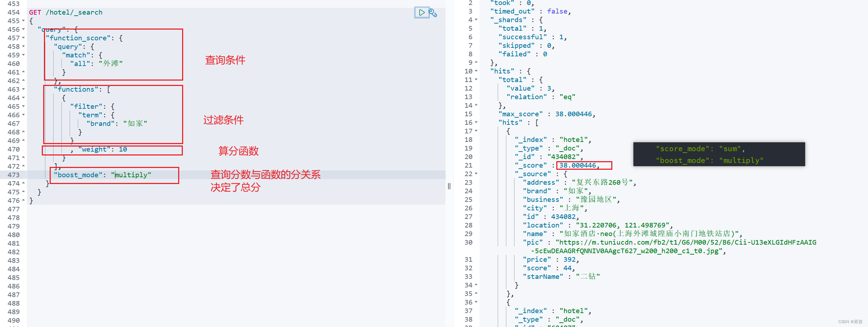Click the "function_score" key in editor
The image size is (868, 327).
coord(78,38)
